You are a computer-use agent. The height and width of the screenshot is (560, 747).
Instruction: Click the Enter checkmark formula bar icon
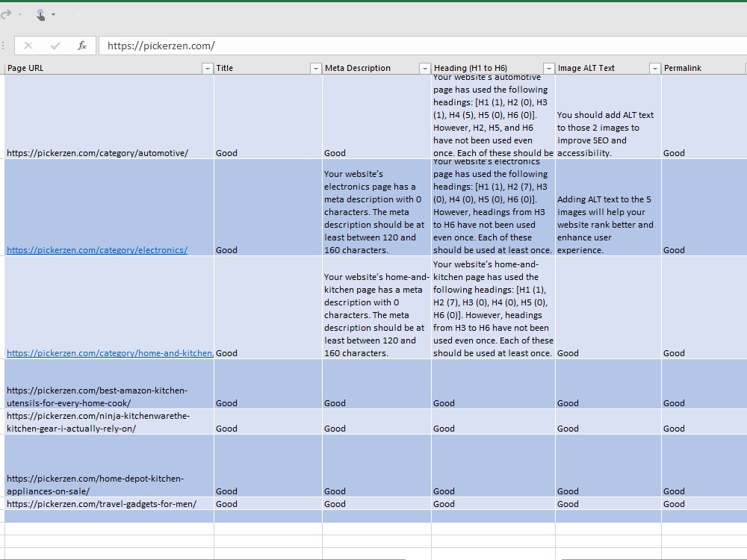coord(55,46)
